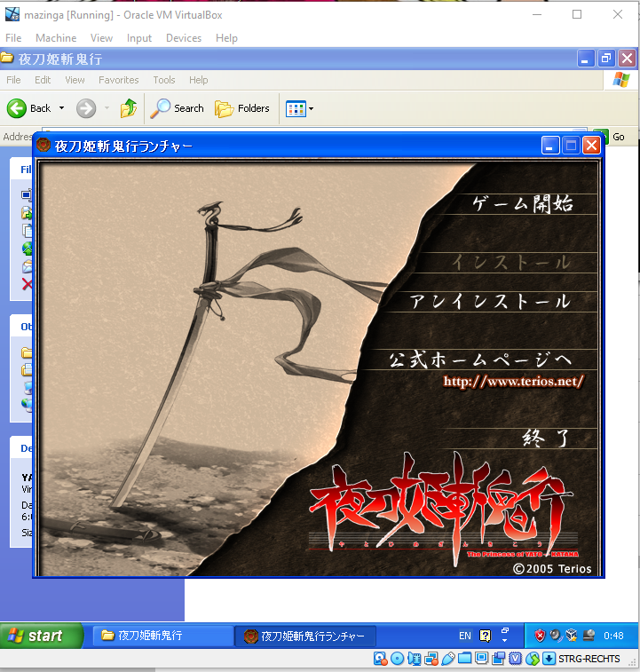This screenshot has width=640, height=672.
Task: Click the Windows flag logo in Explorer
Action: 620,80
